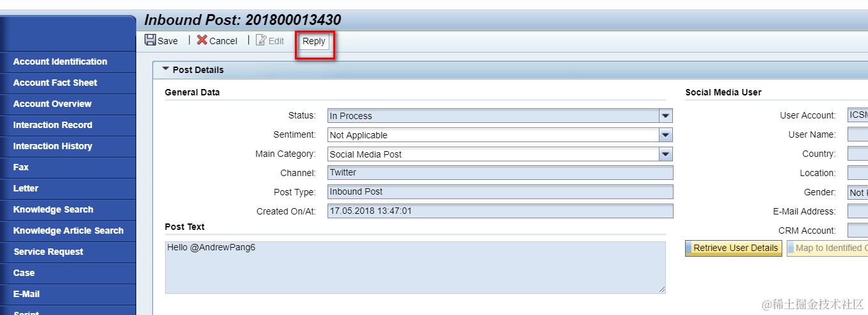Click the Retrieve User Details button
Viewport: 868px width, 315px height.
(x=734, y=248)
